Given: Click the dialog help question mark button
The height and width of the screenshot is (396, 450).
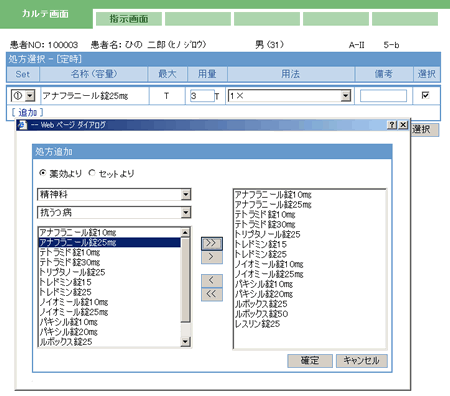Looking at the screenshot, I should (392, 125).
